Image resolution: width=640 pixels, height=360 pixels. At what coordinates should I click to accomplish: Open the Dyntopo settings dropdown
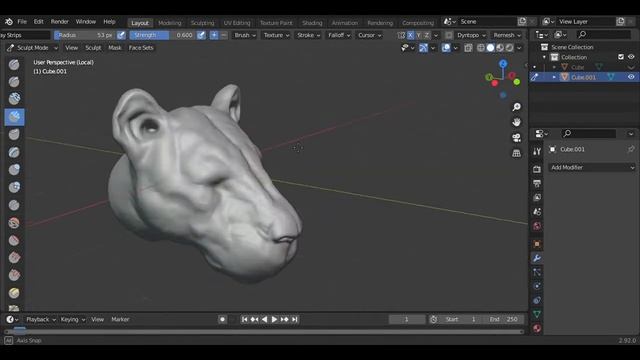click(471, 35)
